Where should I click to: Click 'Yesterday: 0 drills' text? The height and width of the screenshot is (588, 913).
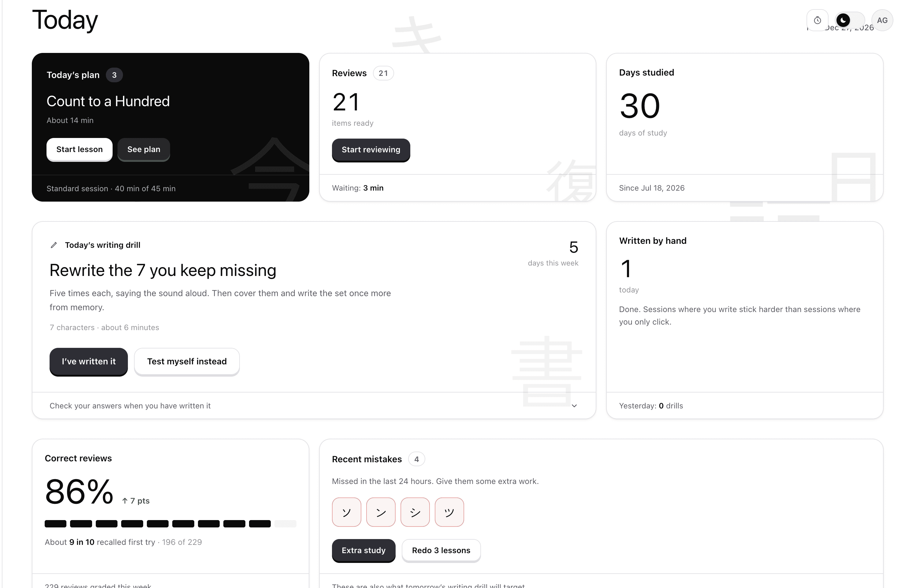(x=651, y=405)
